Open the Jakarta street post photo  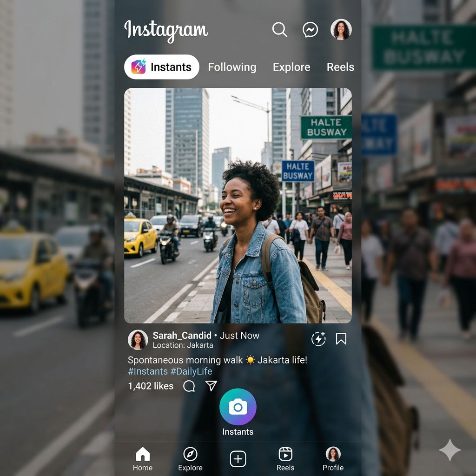pyautogui.click(x=238, y=205)
